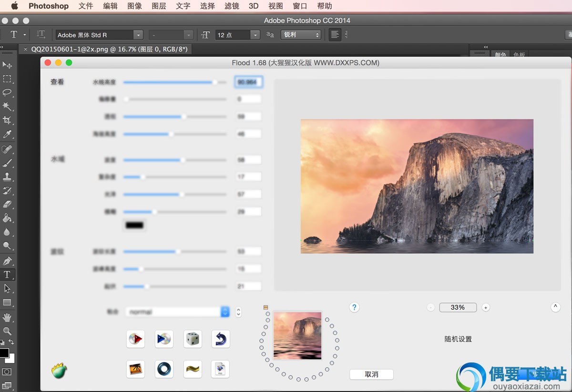The height and width of the screenshot is (392, 572).
Task: Select the Move tool in Photoshop toolbar
Action: 7,65
